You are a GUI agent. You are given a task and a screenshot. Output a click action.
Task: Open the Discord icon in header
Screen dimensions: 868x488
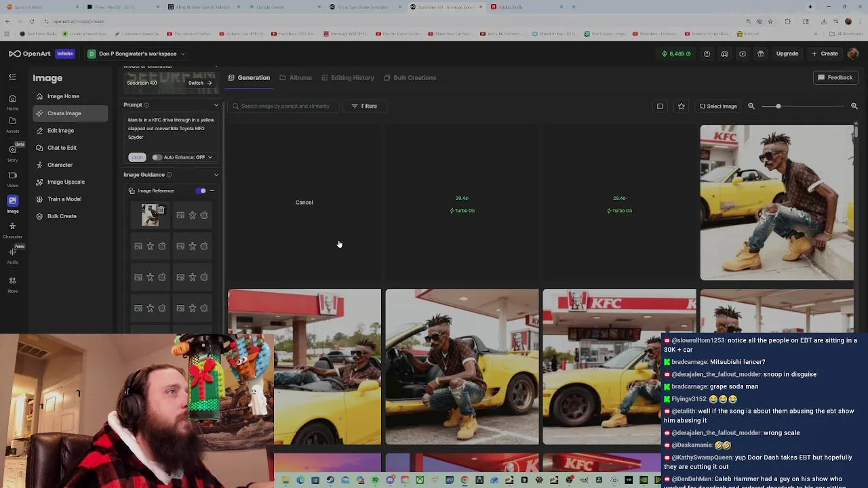point(725,54)
